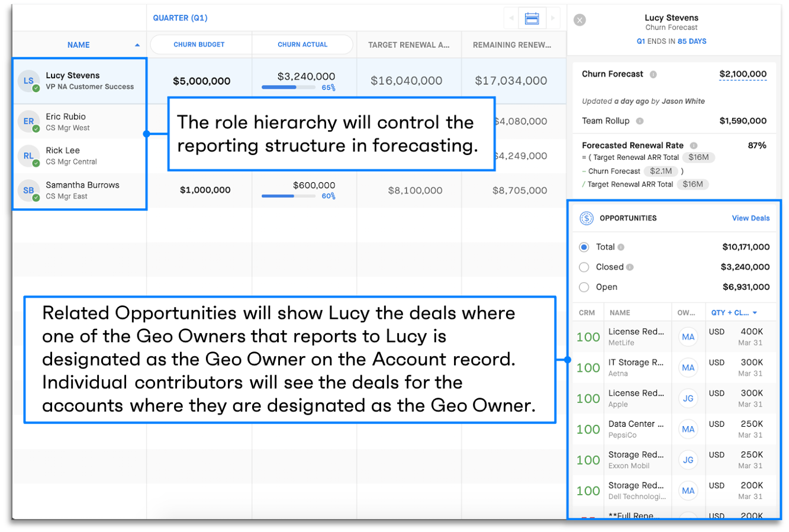
Task: Click the Churn Forecast info icon
Action: point(653,75)
